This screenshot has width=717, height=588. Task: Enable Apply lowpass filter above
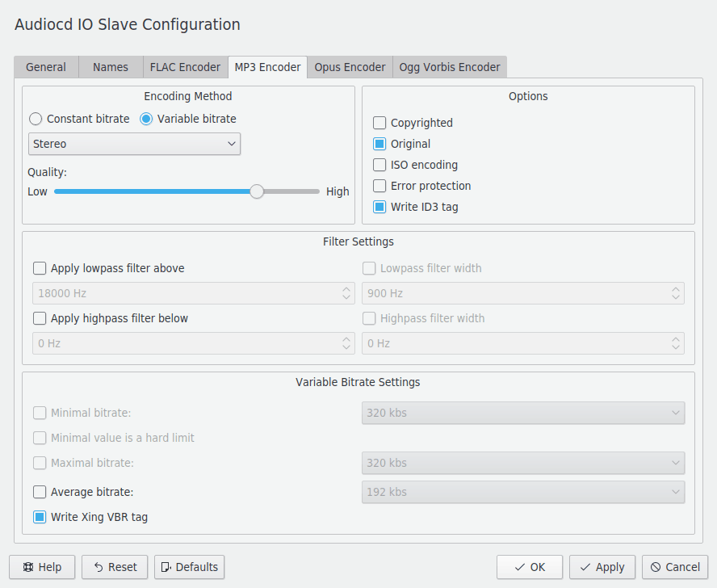[40, 268]
